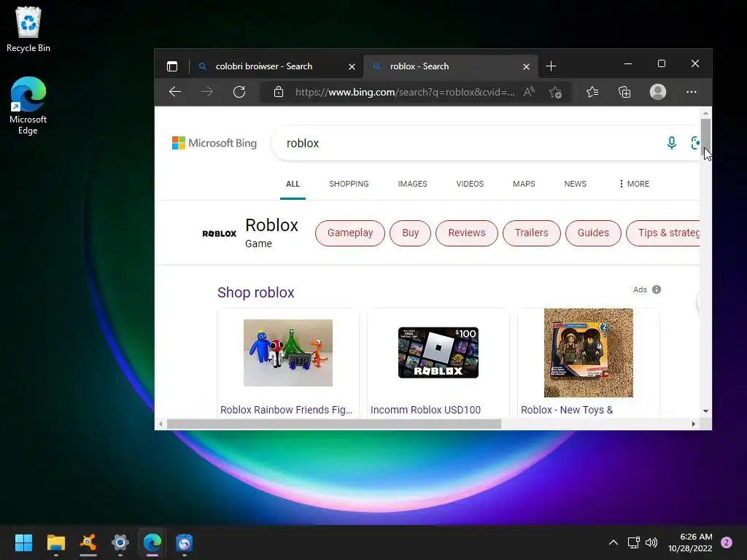Open the volume tray icon

click(x=651, y=542)
